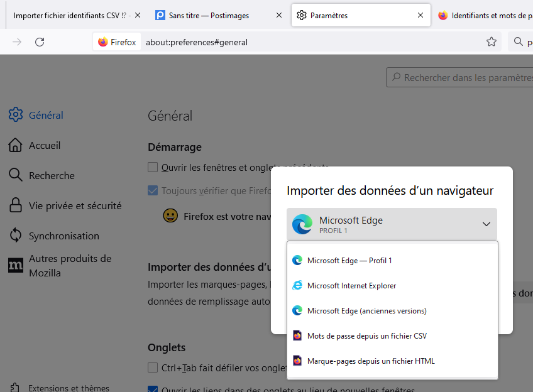Select Marque-pages depuis un fichier HTML
Viewport: 533px width, 392px height.
pos(393,361)
